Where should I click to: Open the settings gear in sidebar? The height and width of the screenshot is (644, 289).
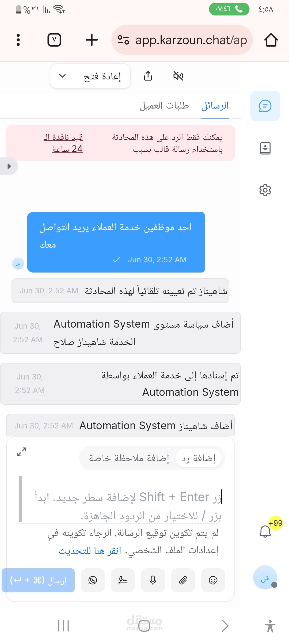(x=265, y=190)
